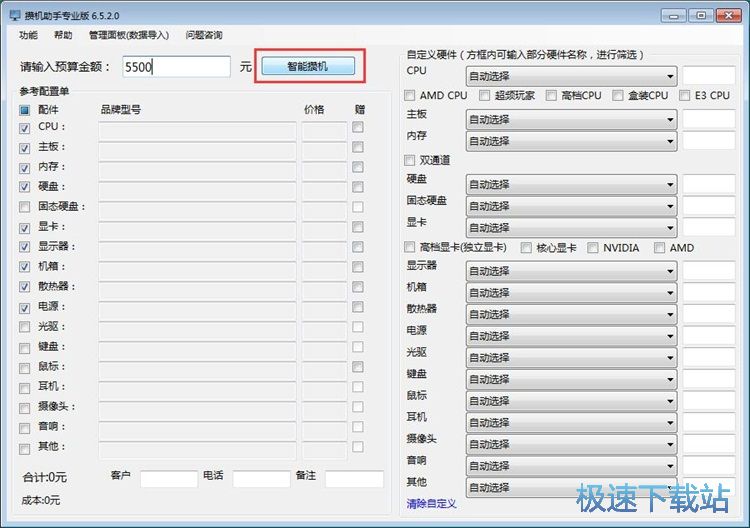Enable the 固态硬盘 component checkbox
Image resolution: width=750 pixels, height=528 pixels.
(x=24, y=207)
